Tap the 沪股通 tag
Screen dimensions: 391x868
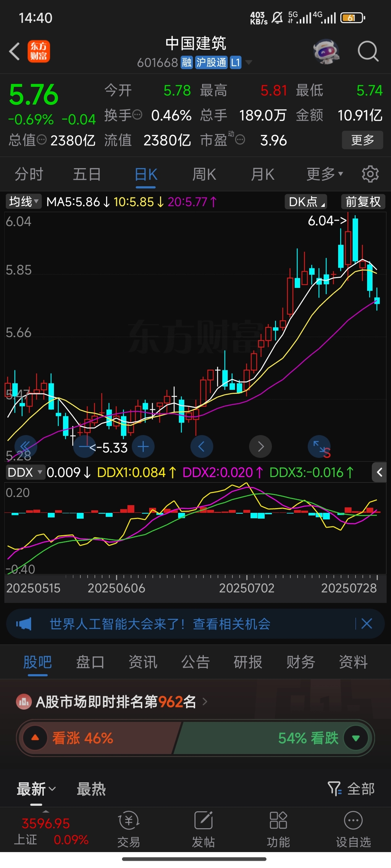point(211,63)
